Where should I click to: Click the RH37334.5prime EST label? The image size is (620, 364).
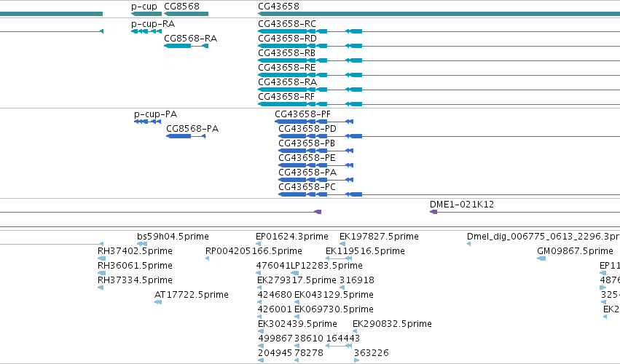point(135,280)
